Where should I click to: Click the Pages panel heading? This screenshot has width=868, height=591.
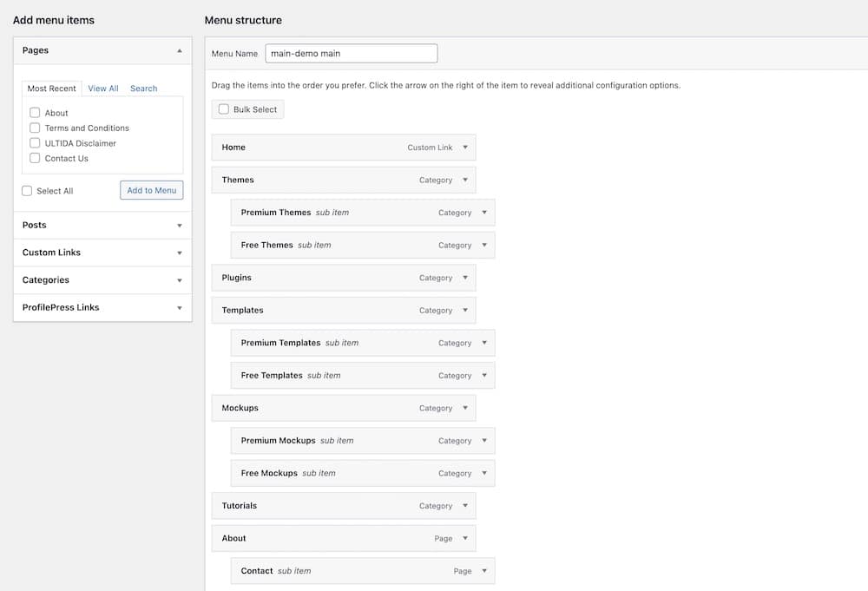pos(36,50)
